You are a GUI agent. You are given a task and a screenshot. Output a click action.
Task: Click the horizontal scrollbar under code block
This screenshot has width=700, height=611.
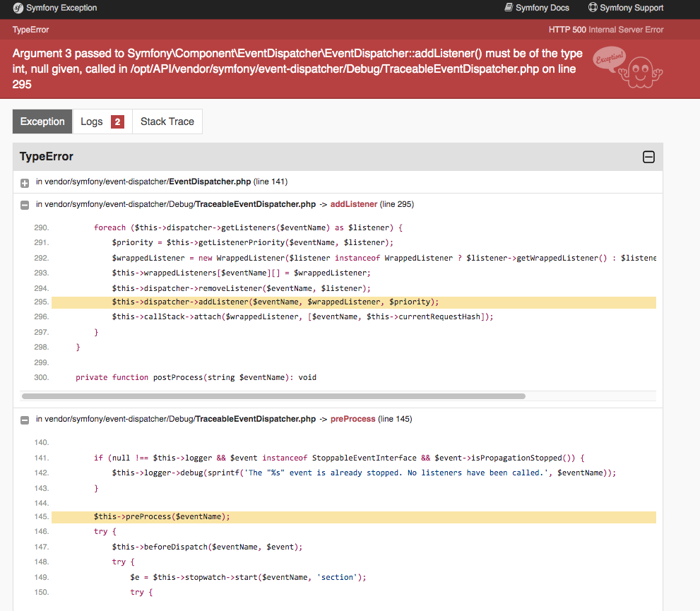[x=273, y=396]
